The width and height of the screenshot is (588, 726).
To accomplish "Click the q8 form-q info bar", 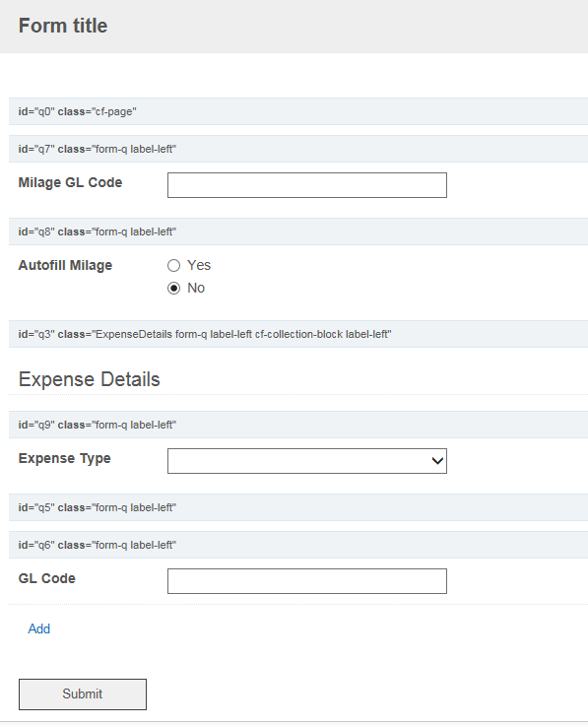I will coord(298,231).
